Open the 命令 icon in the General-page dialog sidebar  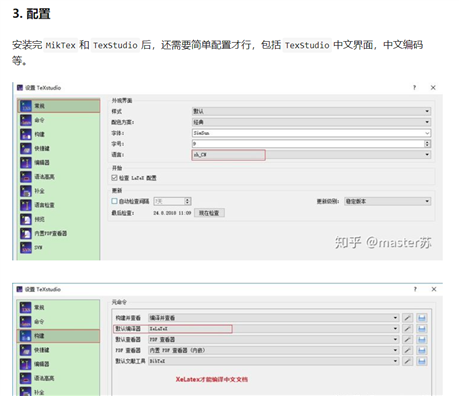click(26, 120)
